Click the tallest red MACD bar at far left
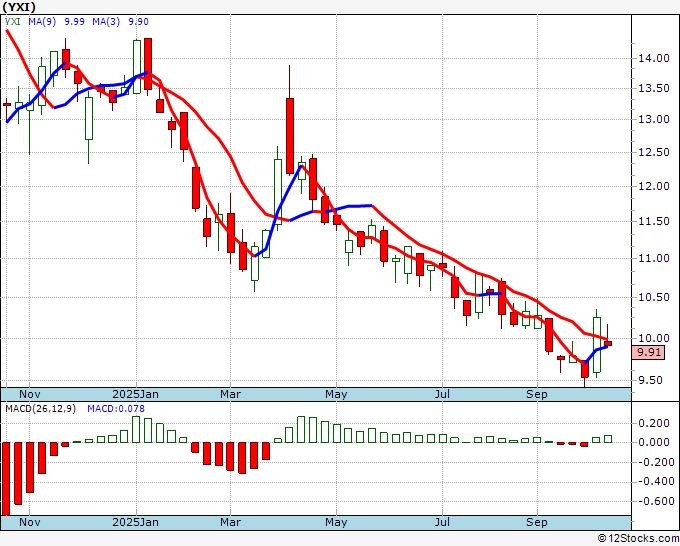The height and width of the screenshot is (546, 680). 6,479
